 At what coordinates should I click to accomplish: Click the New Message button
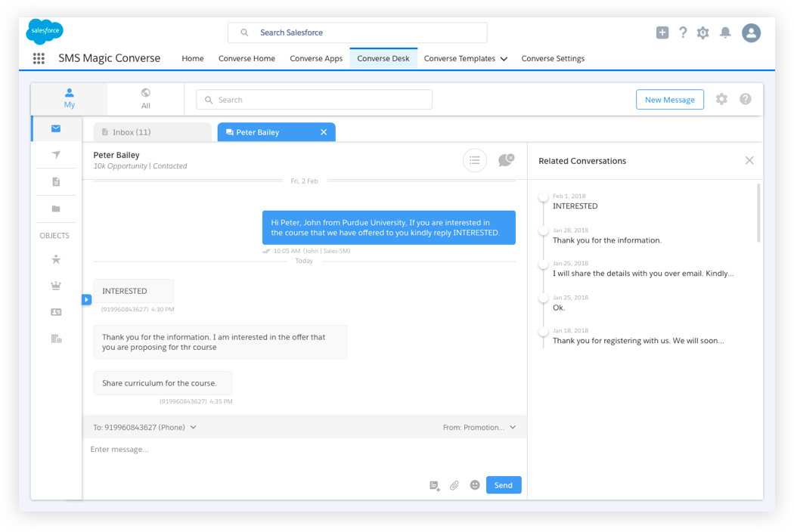(x=669, y=100)
